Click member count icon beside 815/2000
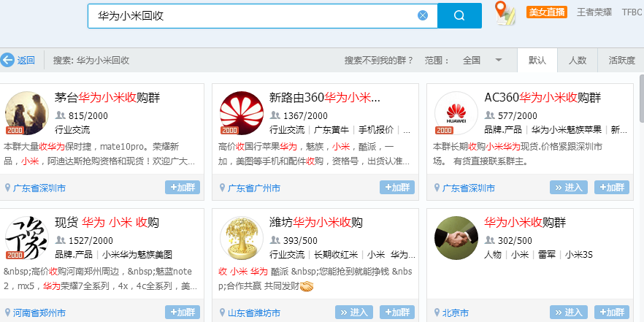The height and width of the screenshot is (322, 644). [x=61, y=115]
